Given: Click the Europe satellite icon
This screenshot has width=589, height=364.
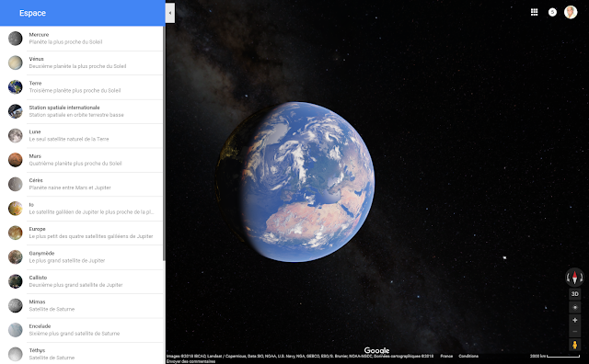Looking at the screenshot, I should pos(16,233).
